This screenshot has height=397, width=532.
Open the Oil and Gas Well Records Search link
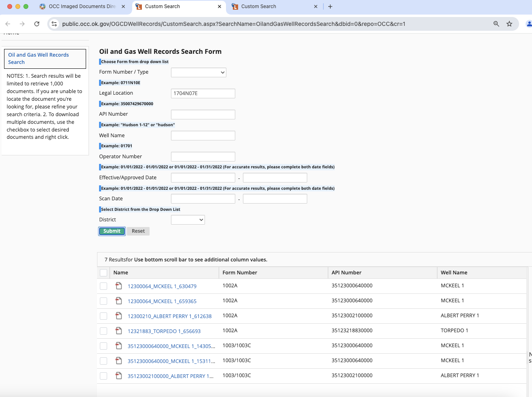(38, 59)
